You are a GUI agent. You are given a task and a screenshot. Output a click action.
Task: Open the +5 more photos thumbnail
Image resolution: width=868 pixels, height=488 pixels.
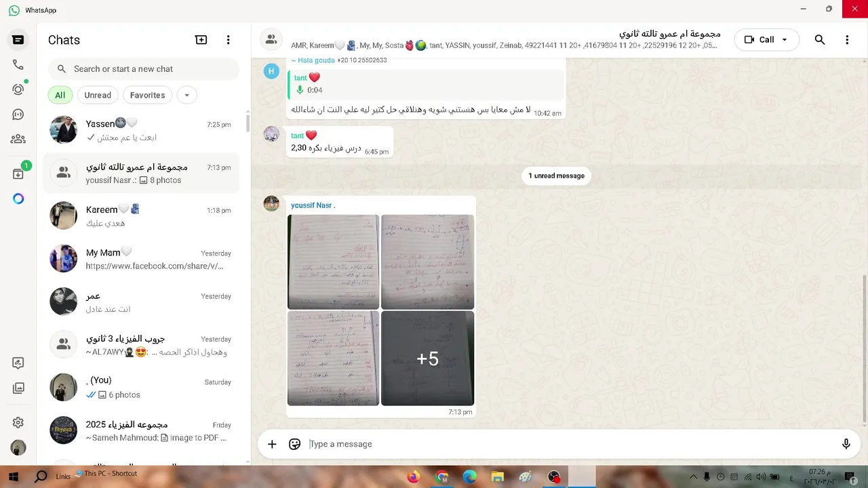pos(427,358)
